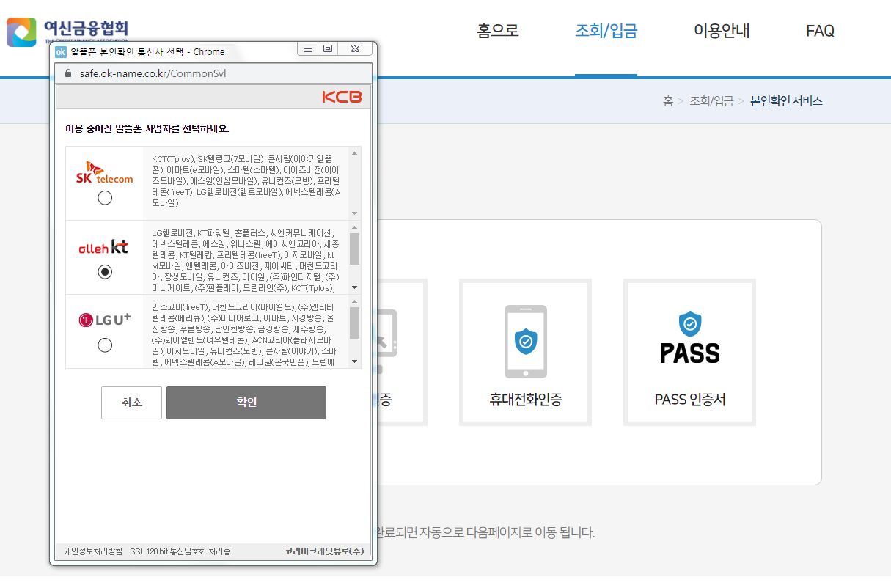Click the 취소 button

pos(131,403)
